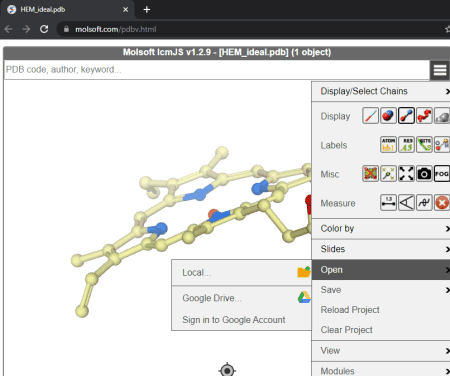This screenshot has width=450, height=376.
Task: Expand the Modules submenu
Action: click(x=381, y=370)
